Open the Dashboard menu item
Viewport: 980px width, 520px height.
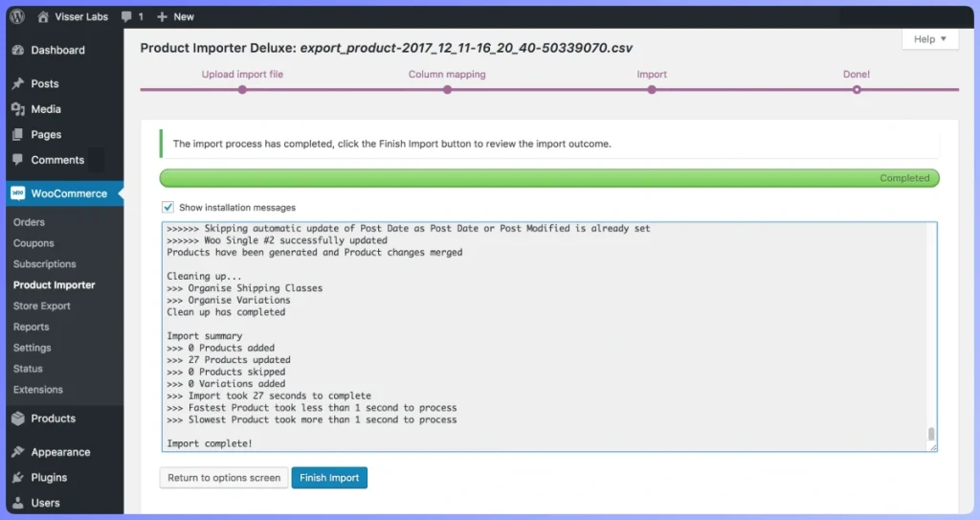(58, 50)
